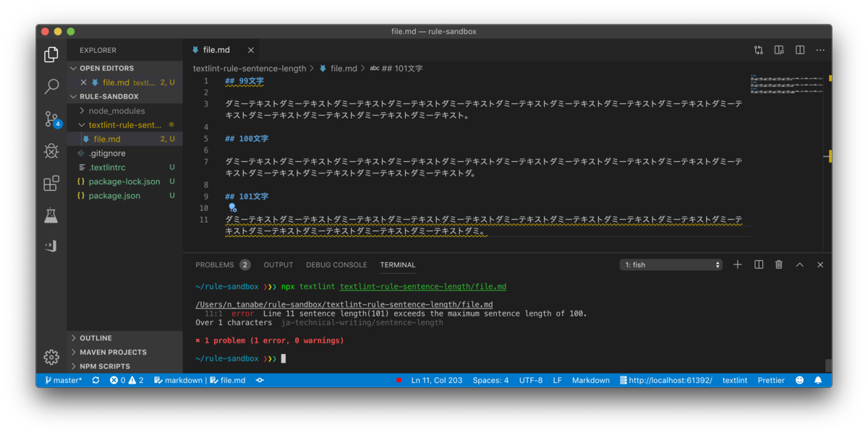Screen dimensions: 868x435
Task: Change language mode 'Markdown' in status bar
Action: [591, 380]
